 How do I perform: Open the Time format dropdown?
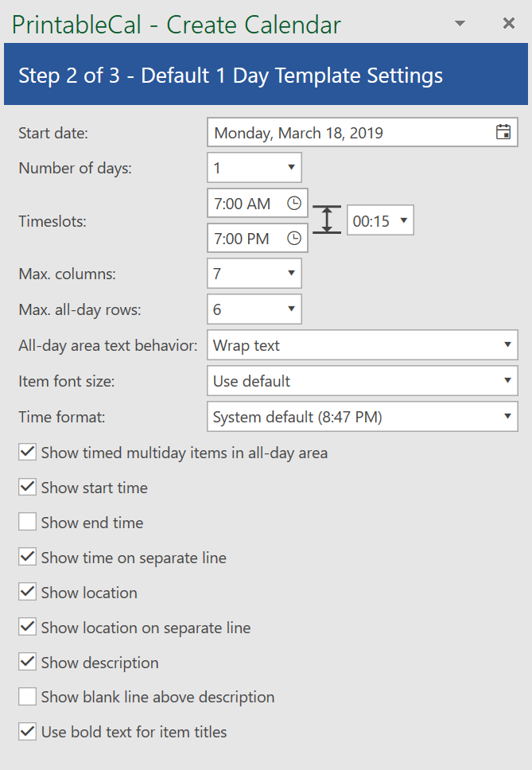(362, 417)
